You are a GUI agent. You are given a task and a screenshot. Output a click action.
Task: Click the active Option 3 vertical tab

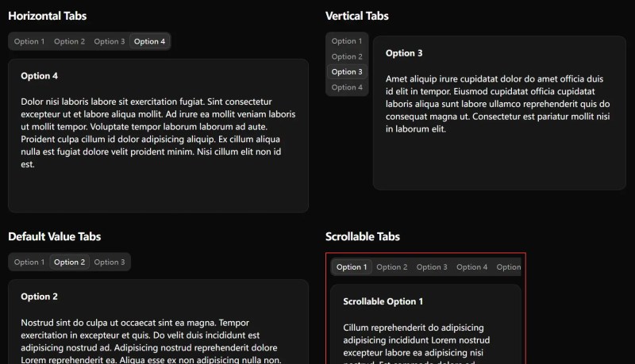coord(347,71)
